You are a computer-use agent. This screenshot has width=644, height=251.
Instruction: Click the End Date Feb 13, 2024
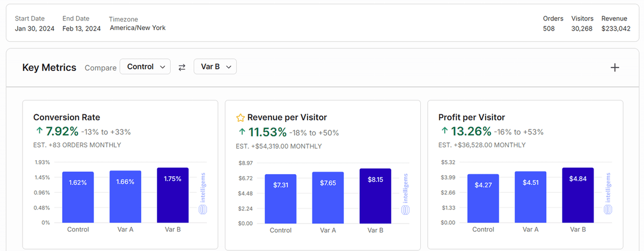point(82,28)
